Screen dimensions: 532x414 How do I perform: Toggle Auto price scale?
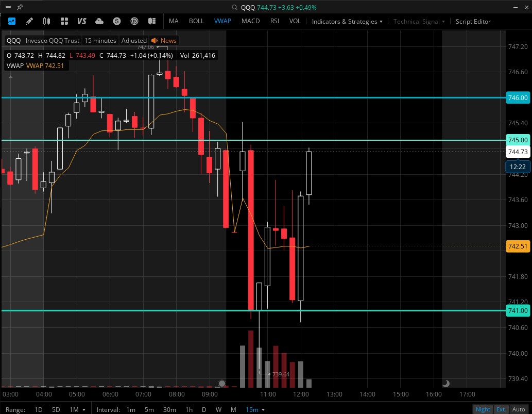click(x=519, y=409)
